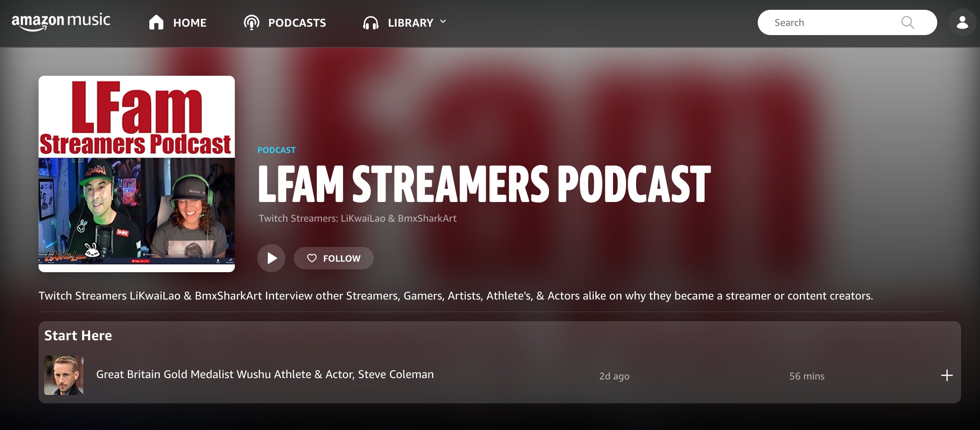Go to the Home tab

pos(177,22)
